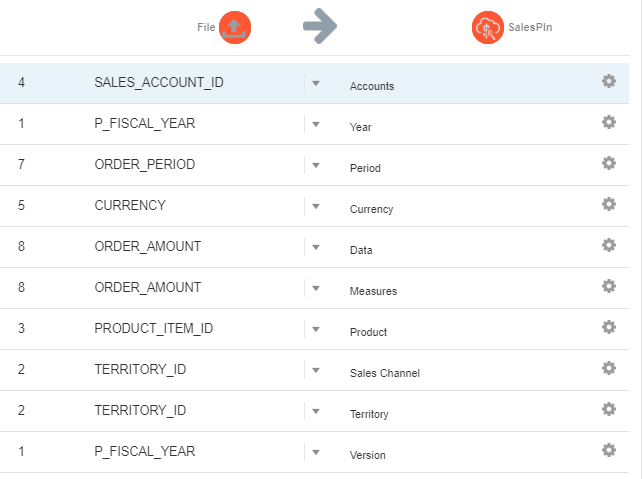
Task: Open dropdown arrow beside Territory dimension
Action: (x=316, y=411)
